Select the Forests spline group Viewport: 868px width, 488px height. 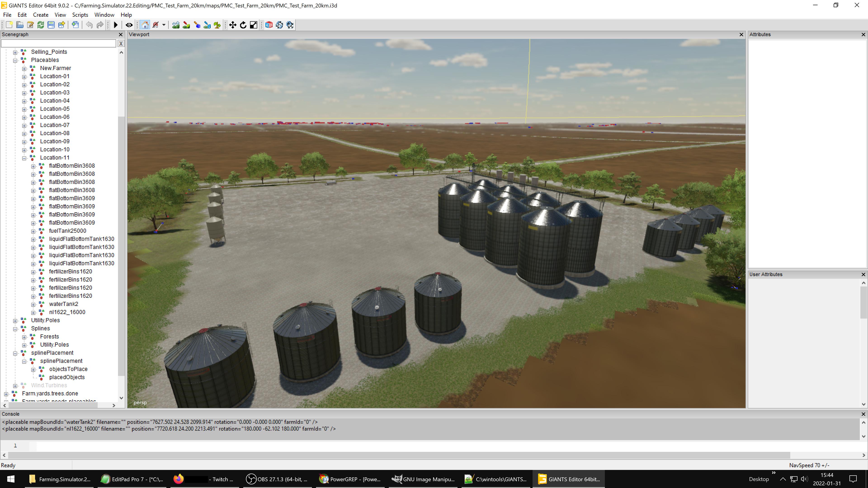point(50,336)
